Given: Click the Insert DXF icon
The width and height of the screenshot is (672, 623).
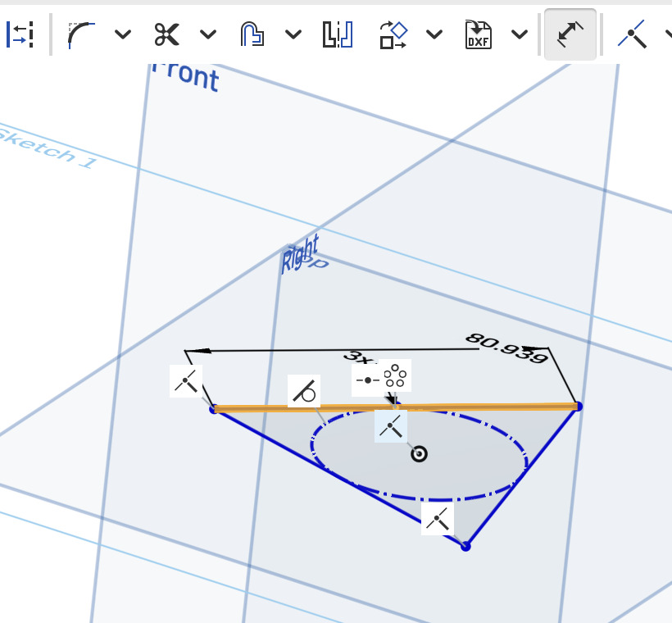Looking at the screenshot, I should 479,34.
